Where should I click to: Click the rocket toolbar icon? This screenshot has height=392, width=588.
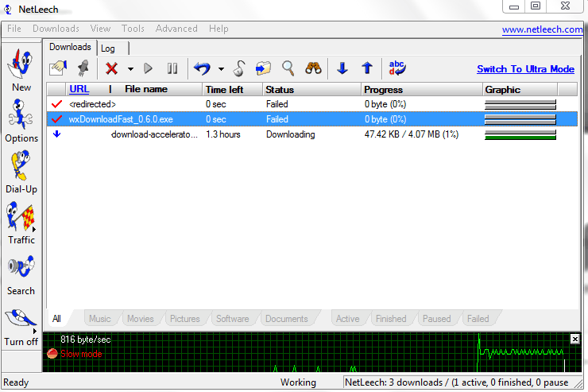pyautogui.click(x=83, y=68)
